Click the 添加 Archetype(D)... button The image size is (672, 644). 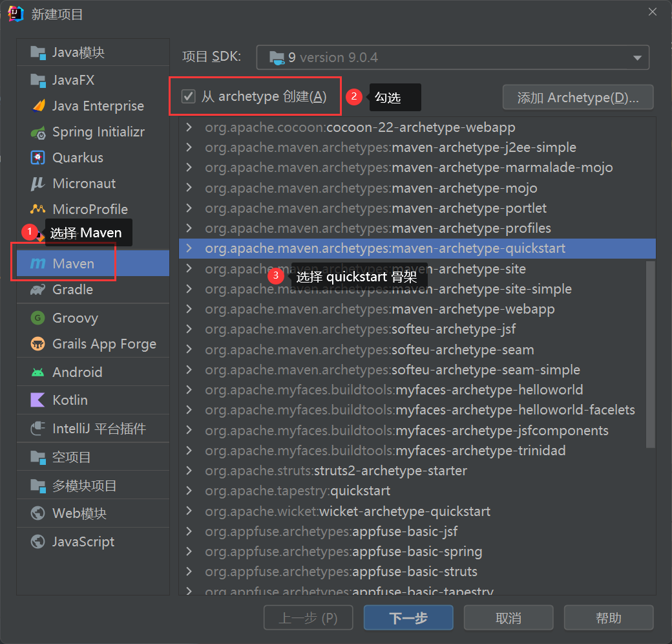pos(578,98)
